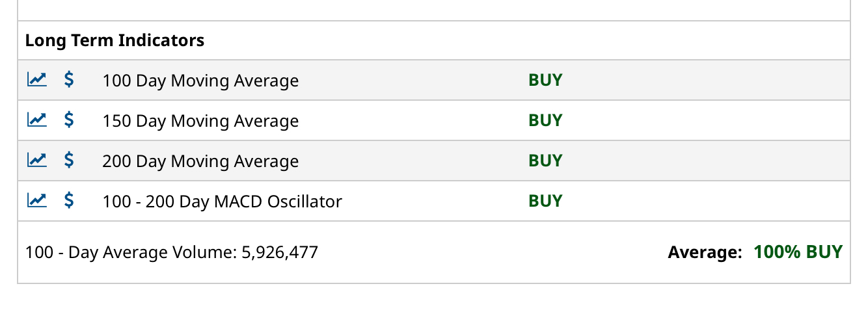Click BUY signal for MACD Oscillator row
Screen dimensions: 868x312
point(545,201)
